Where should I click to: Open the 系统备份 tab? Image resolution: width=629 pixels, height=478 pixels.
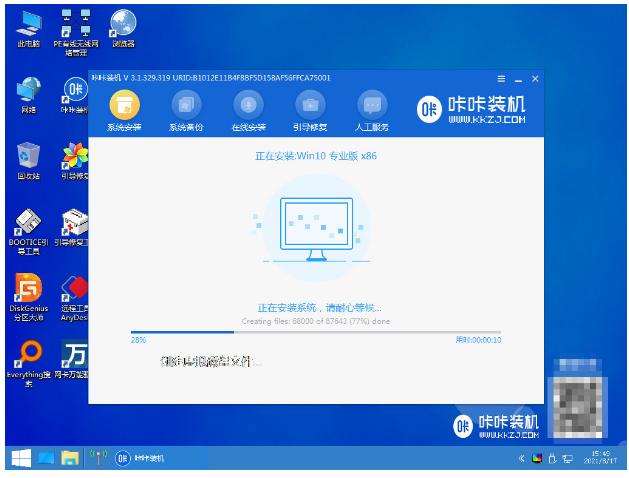click(x=186, y=111)
